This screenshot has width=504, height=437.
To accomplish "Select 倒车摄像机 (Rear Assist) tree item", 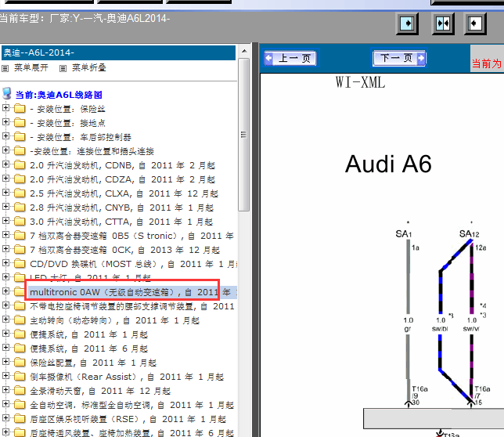I will click(127, 377).
